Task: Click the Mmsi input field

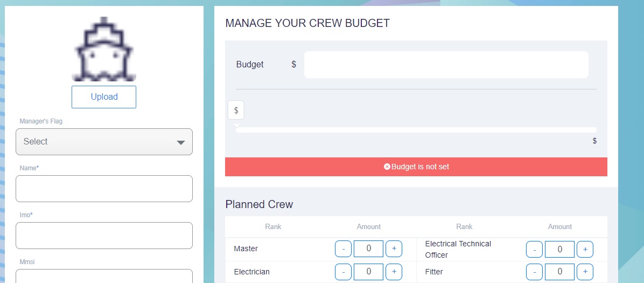Action: tap(104, 275)
